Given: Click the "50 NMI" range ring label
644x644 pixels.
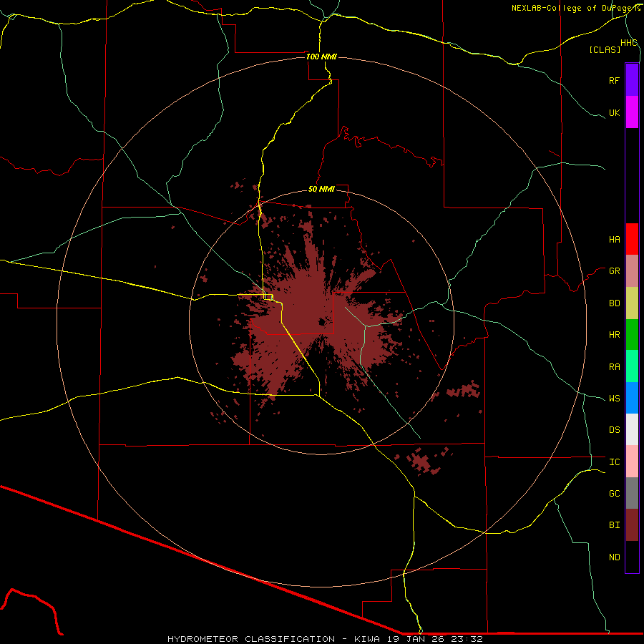Looking at the screenshot, I should coord(321,189).
